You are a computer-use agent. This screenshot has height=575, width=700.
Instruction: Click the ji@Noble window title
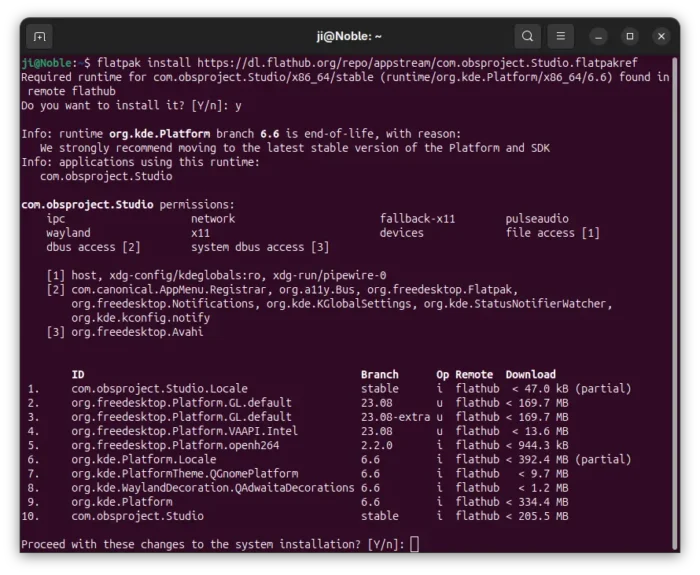350,37
